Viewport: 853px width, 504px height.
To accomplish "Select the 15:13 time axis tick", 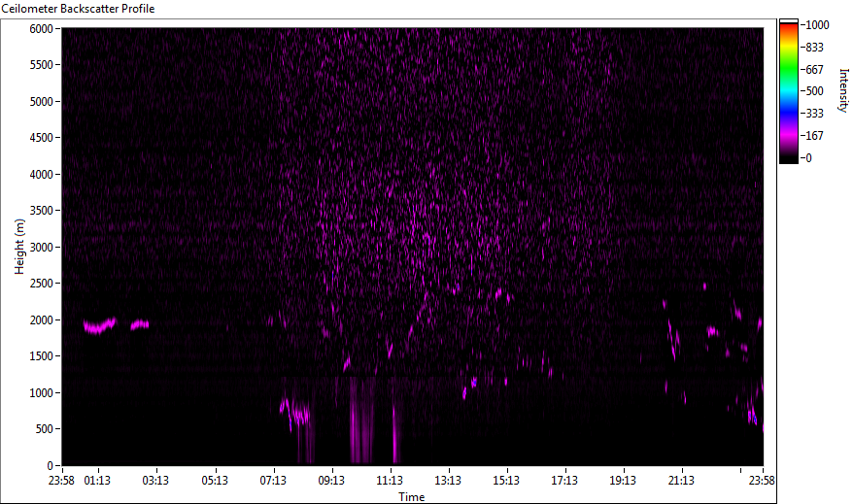I will click(506, 480).
